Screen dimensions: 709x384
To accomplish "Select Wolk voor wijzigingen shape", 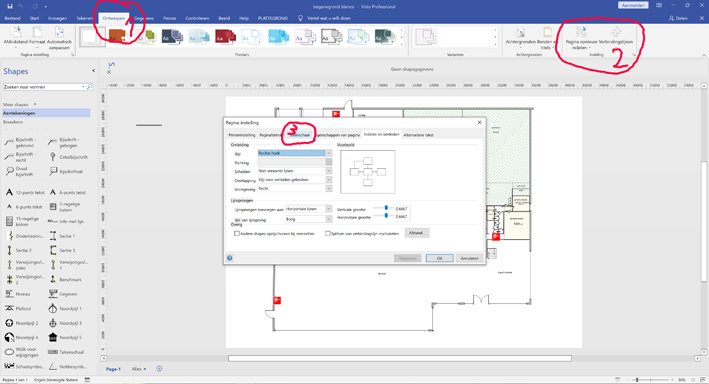I will 21,352.
